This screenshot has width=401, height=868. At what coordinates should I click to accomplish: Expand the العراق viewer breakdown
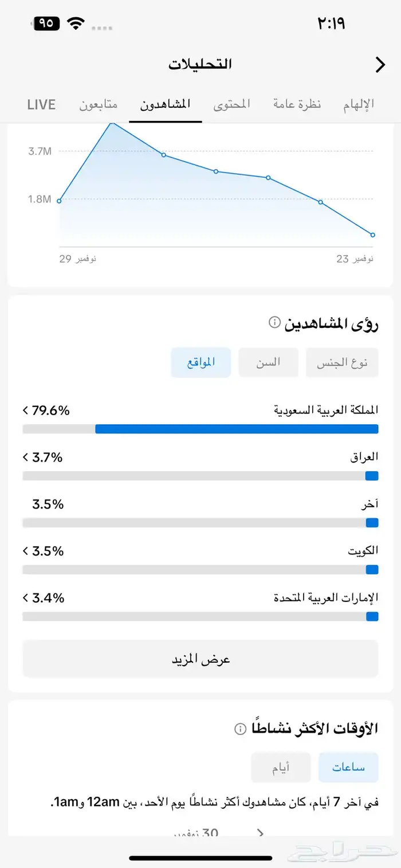(24, 458)
